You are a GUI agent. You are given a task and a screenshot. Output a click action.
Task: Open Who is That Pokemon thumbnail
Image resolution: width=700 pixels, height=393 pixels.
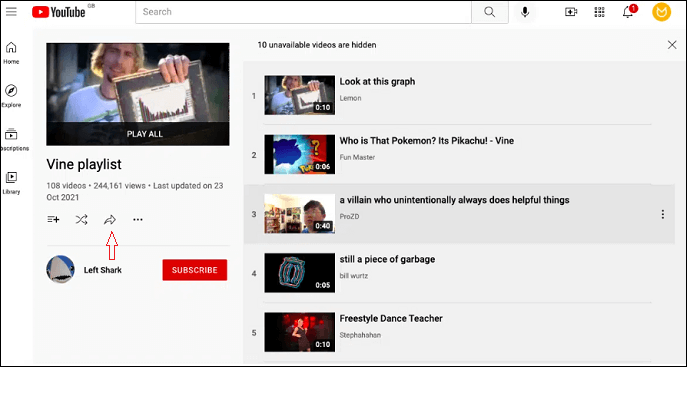[x=300, y=154]
